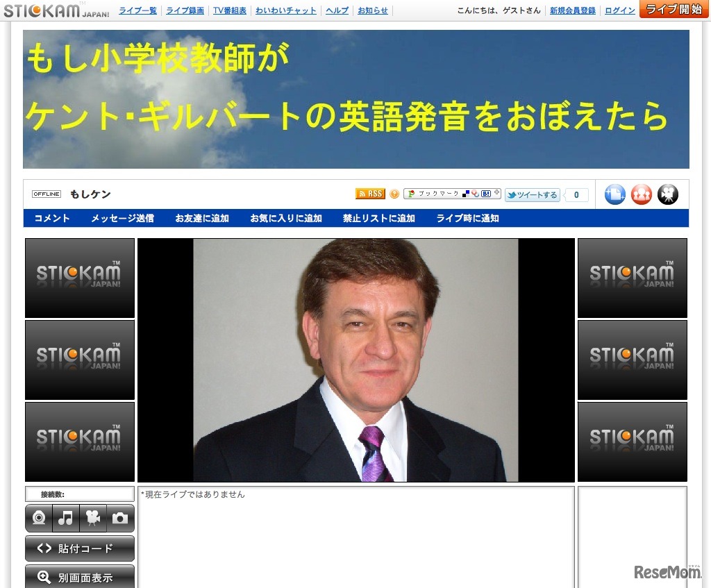Click the ツイートする button
This screenshot has height=588, width=711.
(x=532, y=195)
